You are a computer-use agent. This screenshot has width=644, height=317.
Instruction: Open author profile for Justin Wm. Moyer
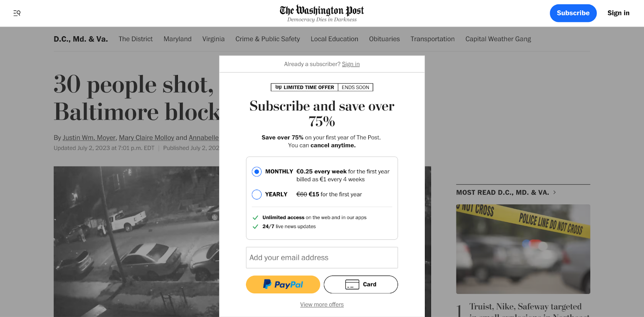click(89, 137)
